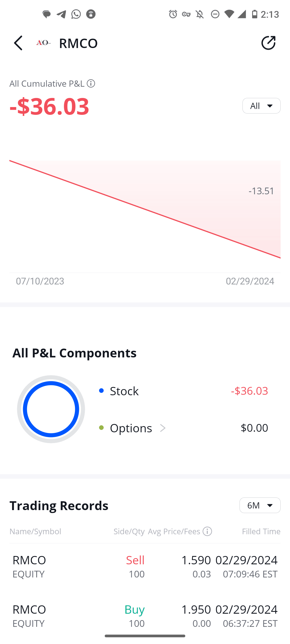Select the Options P&L component row

(183, 428)
